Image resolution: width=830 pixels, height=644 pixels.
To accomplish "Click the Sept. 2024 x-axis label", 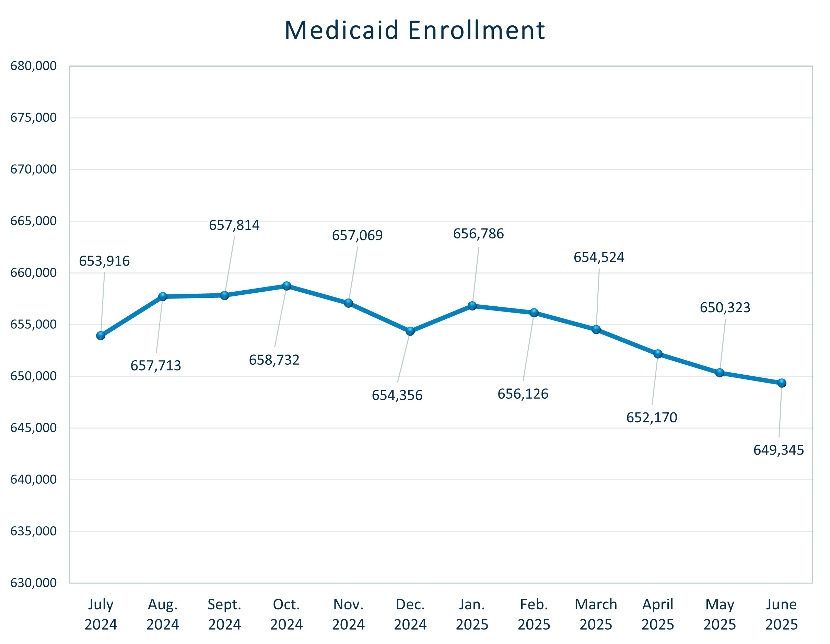I will [225, 614].
